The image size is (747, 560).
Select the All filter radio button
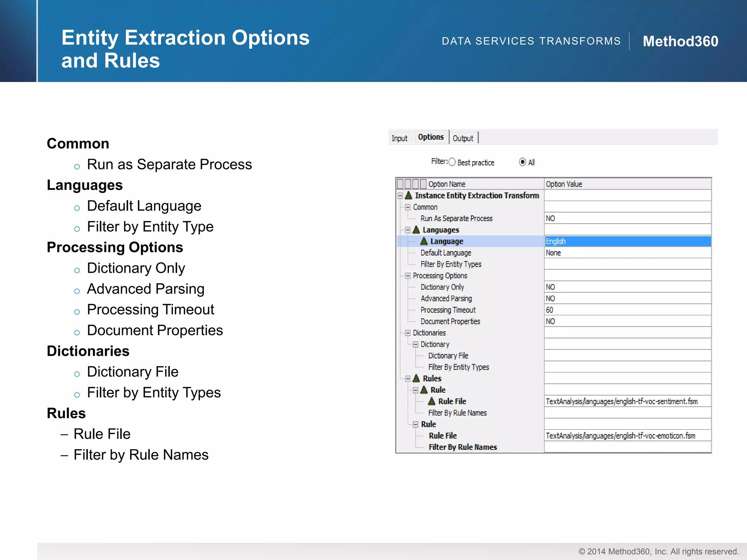[x=523, y=162]
